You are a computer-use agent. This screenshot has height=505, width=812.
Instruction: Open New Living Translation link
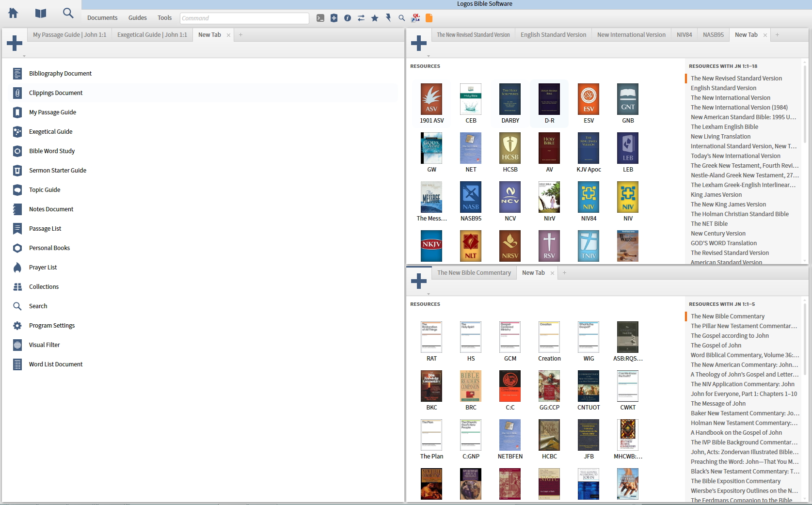pyautogui.click(x=720, y=137)
